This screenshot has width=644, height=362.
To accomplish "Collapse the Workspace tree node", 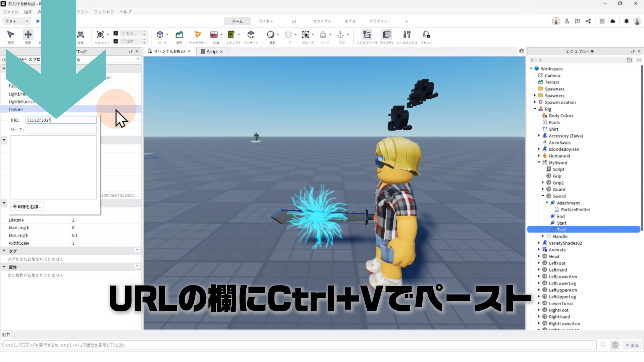I will [x=531, y=69].
